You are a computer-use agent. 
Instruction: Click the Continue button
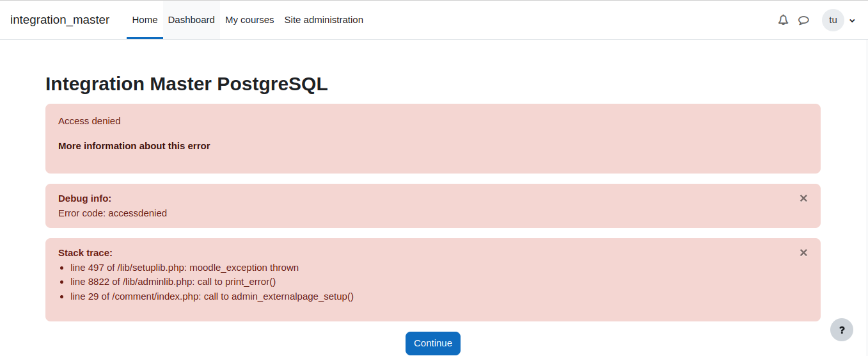(433, 343)
